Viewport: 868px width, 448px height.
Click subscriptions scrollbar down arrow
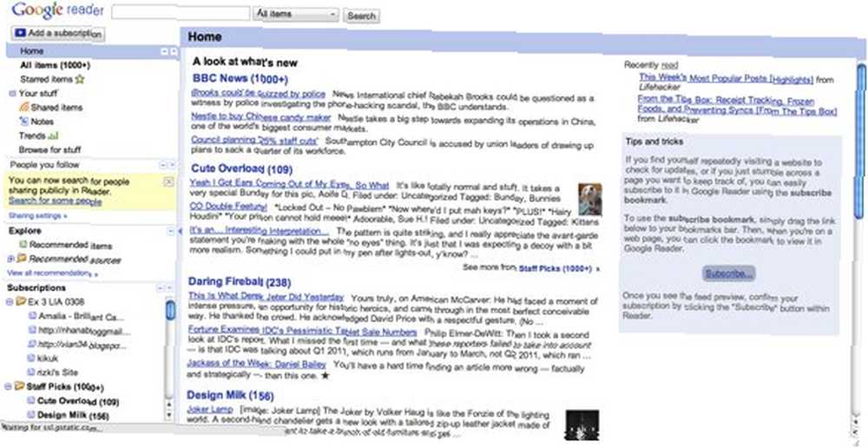coord(169,415)
